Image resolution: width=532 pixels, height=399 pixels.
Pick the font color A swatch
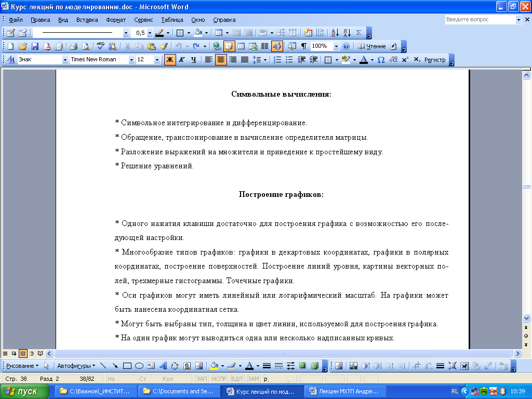coord(364,60)
